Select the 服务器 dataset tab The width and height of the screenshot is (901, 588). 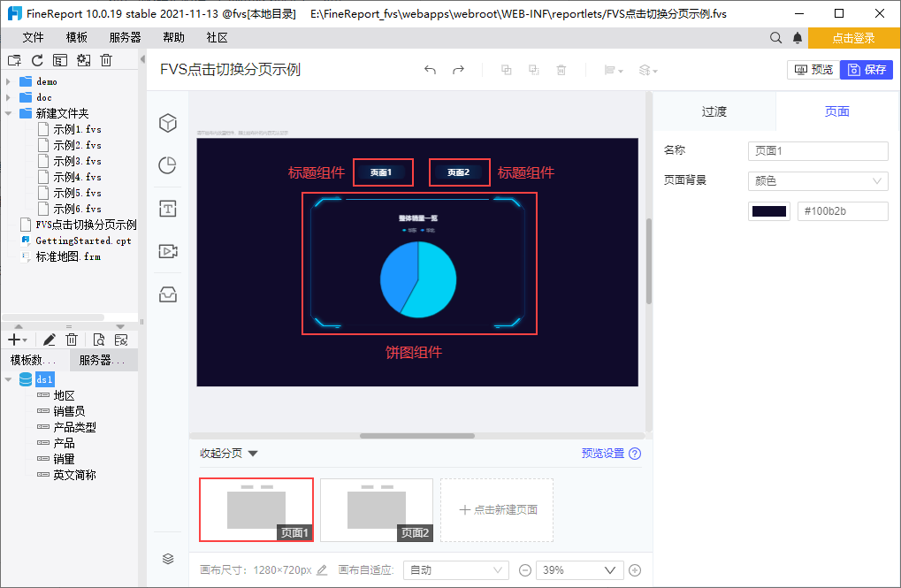tap(103, 361)
